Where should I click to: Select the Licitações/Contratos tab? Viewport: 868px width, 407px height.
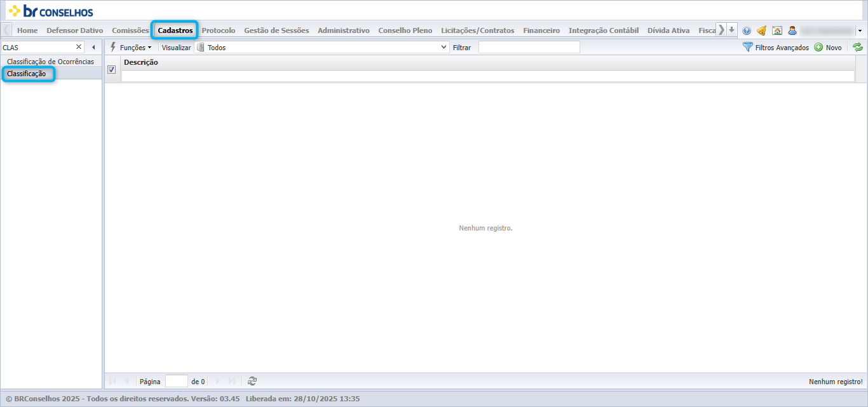coord(478,30)
